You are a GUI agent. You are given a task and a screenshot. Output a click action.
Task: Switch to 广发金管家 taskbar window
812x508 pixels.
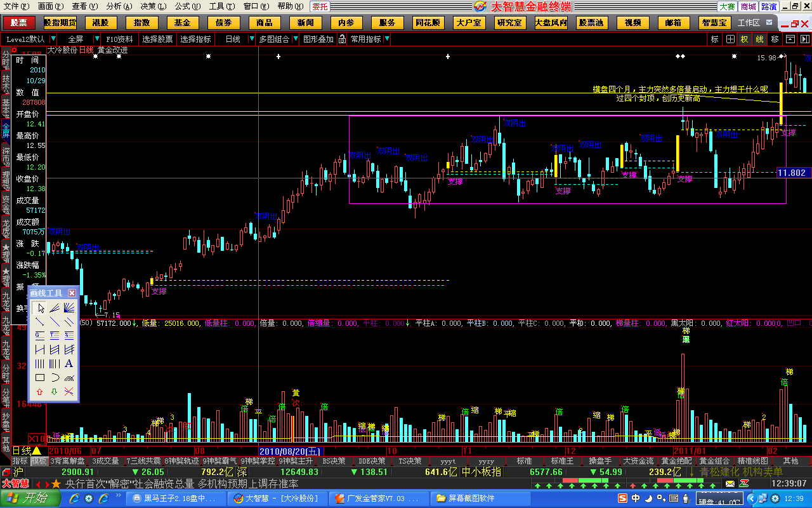[377, 498]
